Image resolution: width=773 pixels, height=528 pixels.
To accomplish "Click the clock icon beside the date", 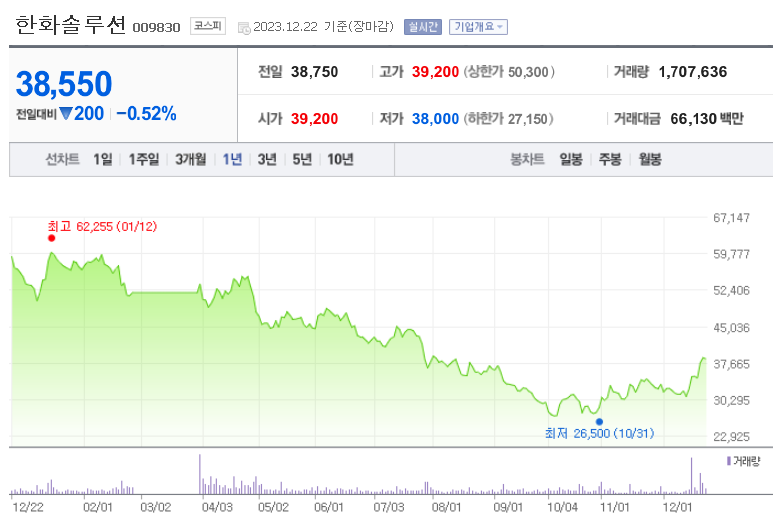I will pyautogui.click(x=244, y=28).
